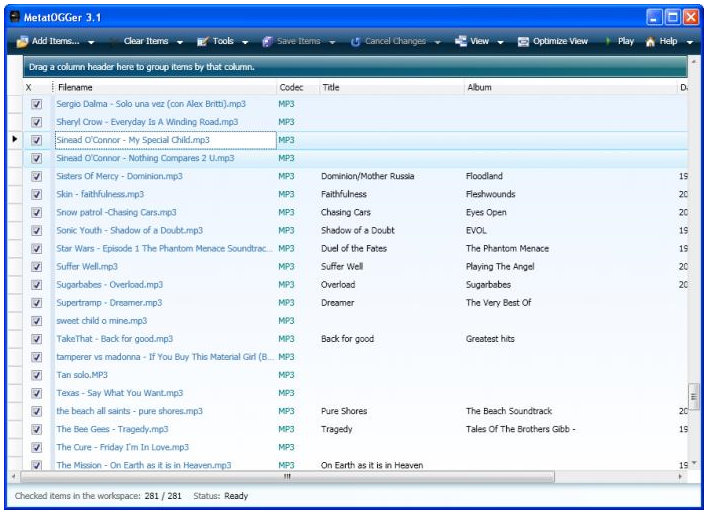Open the Clear Items dropdown arrow
Screen dimensions: 706x512
point(180,42)
